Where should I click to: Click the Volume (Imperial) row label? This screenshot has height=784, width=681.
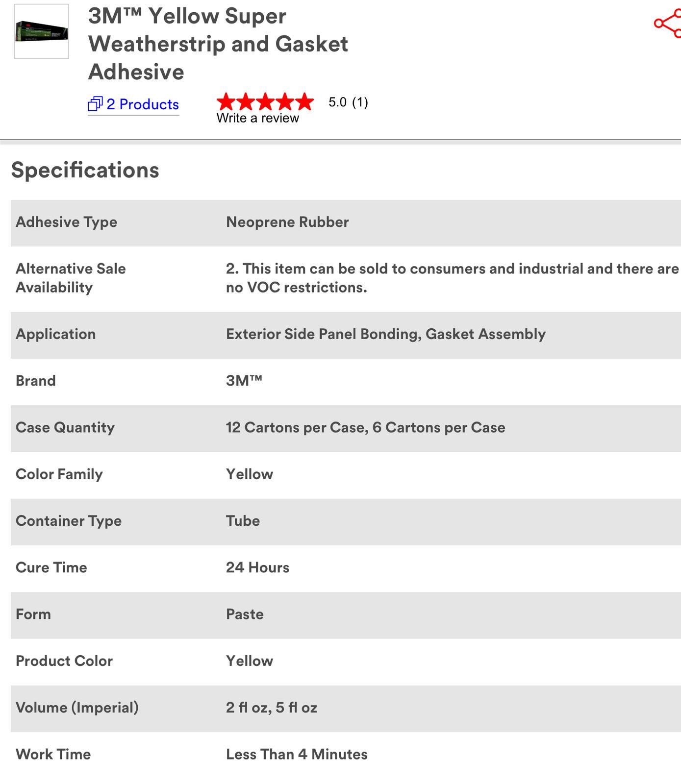pyautogui.click(x=77, y=708)
